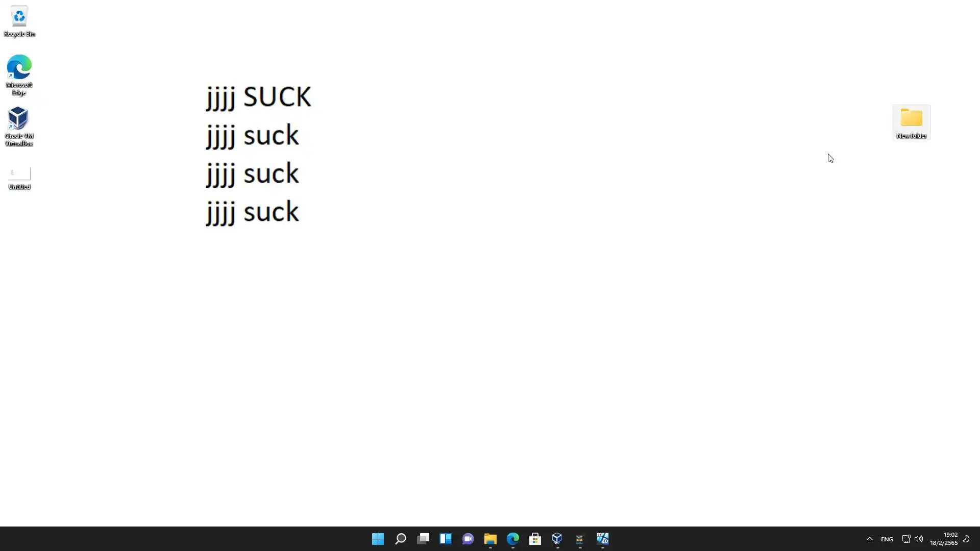The image size is (980, 551).
Task: Open the Widgets panel in taskbar
Action: coord(446,539)
